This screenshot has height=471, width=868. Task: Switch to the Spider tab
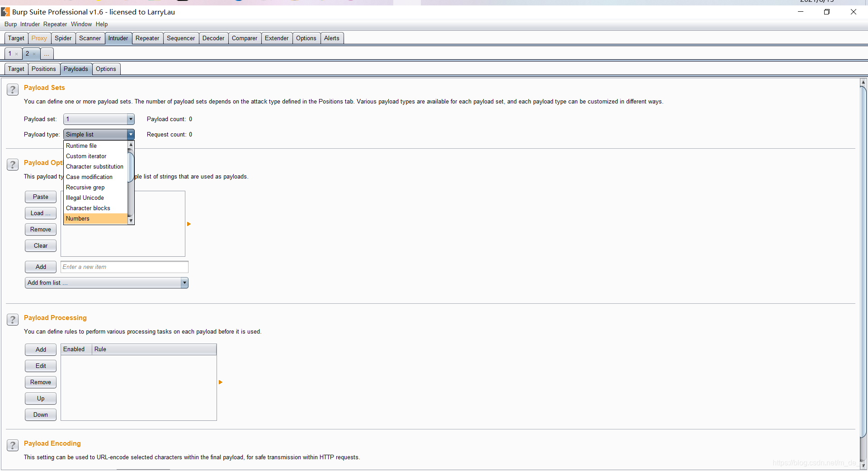point(63,38)
